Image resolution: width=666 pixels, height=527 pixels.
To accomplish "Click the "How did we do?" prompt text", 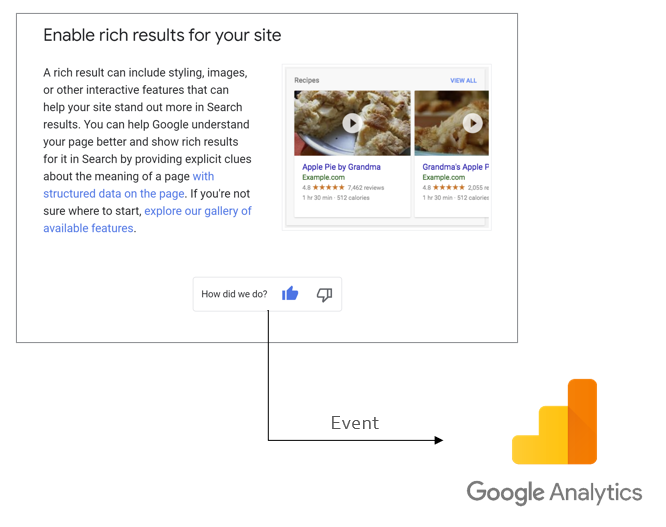I will pos(234,294).
